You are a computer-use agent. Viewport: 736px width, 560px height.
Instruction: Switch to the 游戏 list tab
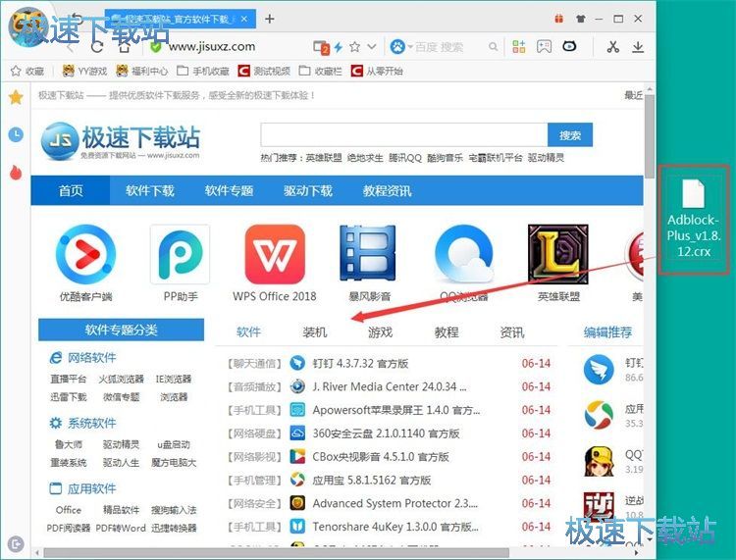[380, 332]
